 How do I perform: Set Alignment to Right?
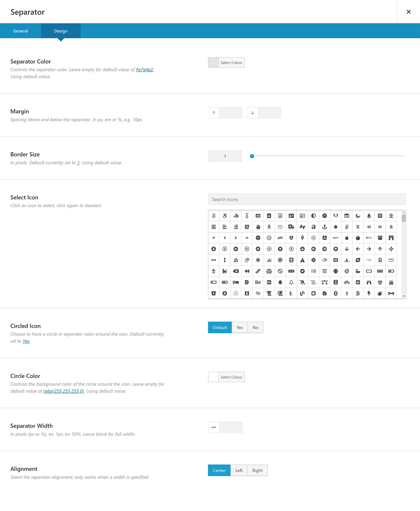click(257, 470)
